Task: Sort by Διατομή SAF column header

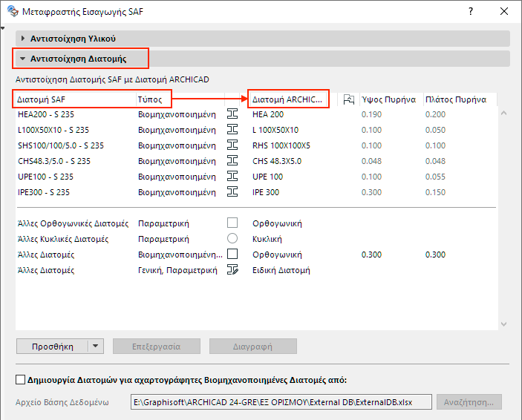Action: point(76,99)
